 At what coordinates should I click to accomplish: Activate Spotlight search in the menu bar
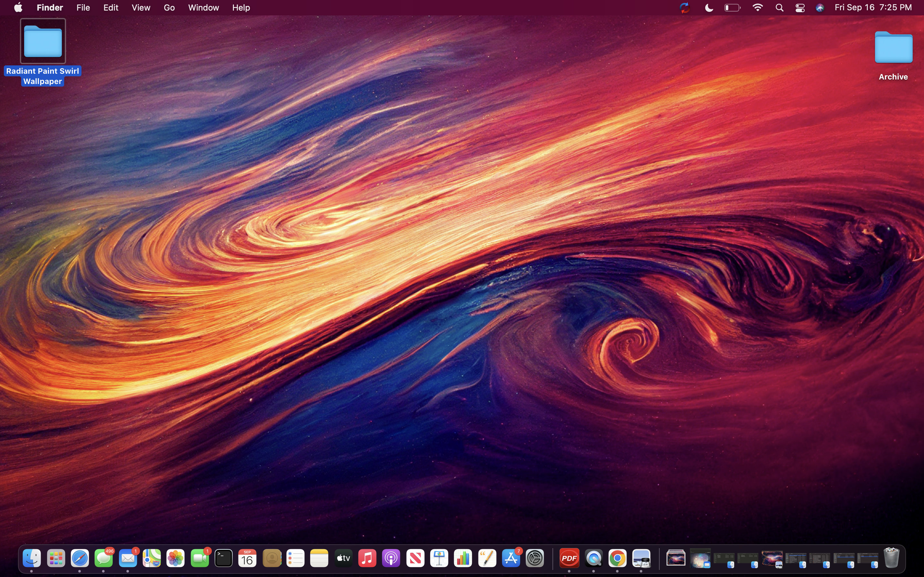(x=779, y=7)
